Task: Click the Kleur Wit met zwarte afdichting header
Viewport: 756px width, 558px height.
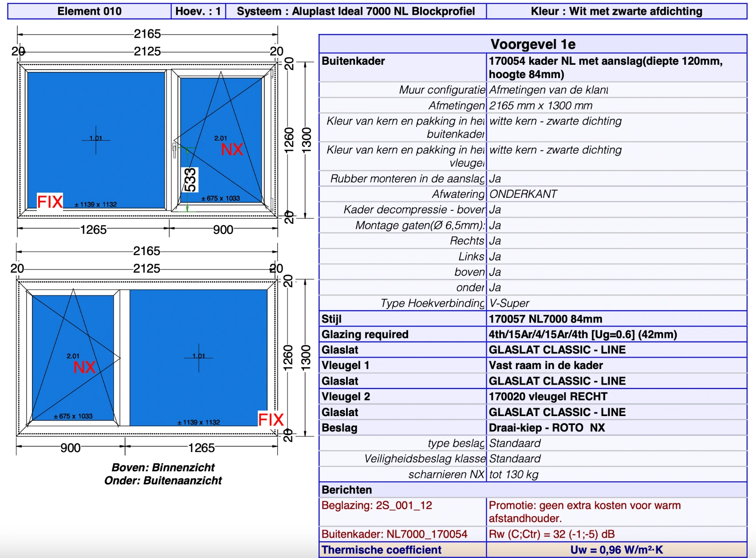Action: point(617,11)
